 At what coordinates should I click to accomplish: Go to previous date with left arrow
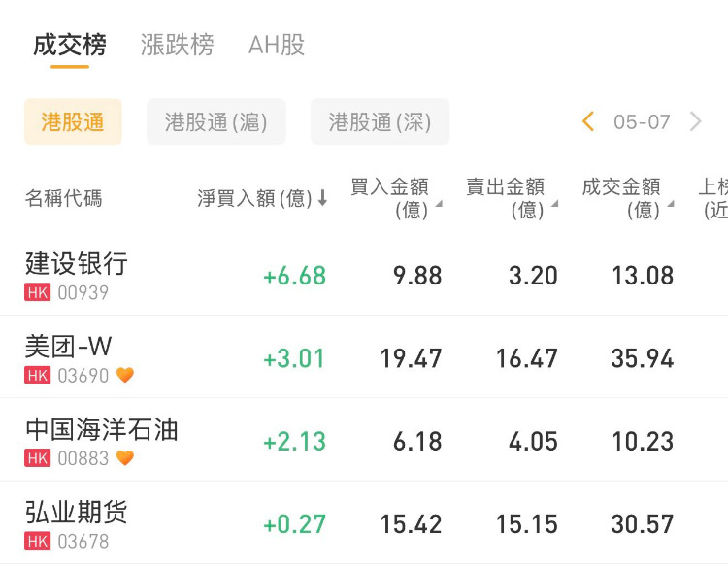(x=588, y=121)
